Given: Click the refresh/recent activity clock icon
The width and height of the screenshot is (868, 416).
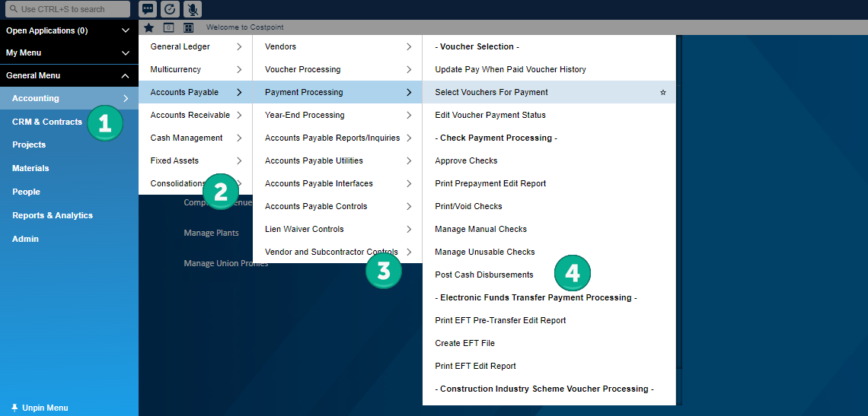Looking at the screenshot, I should (x=171, y=9).
